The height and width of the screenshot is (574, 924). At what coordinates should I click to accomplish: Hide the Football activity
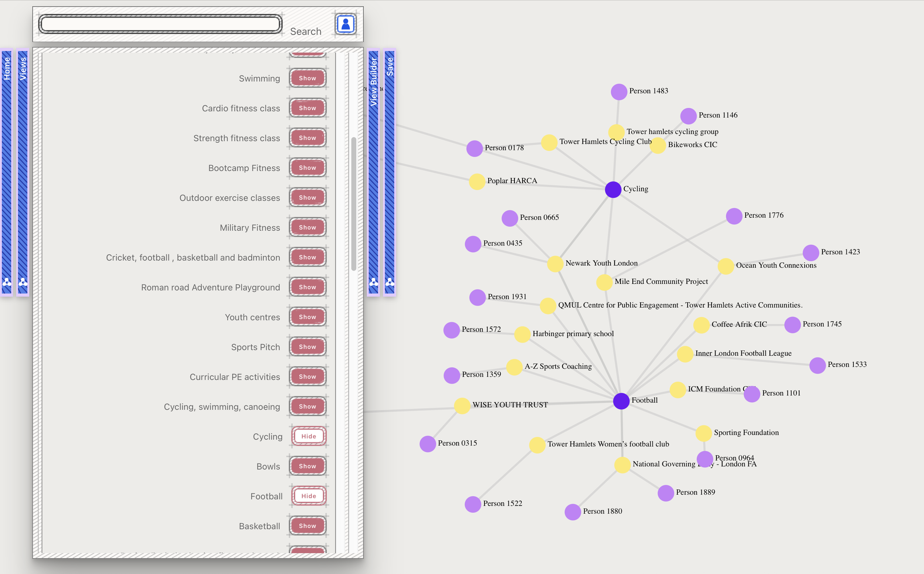pos(308,496)
